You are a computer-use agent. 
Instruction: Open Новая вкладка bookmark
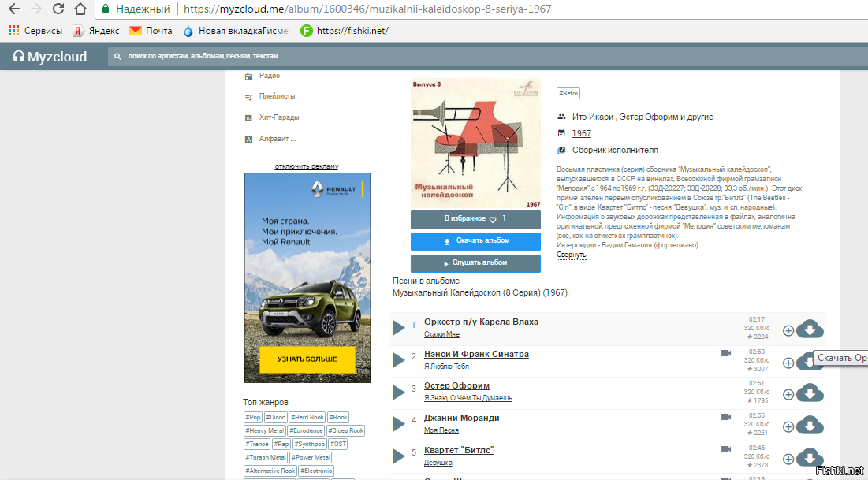click(237, 31)
